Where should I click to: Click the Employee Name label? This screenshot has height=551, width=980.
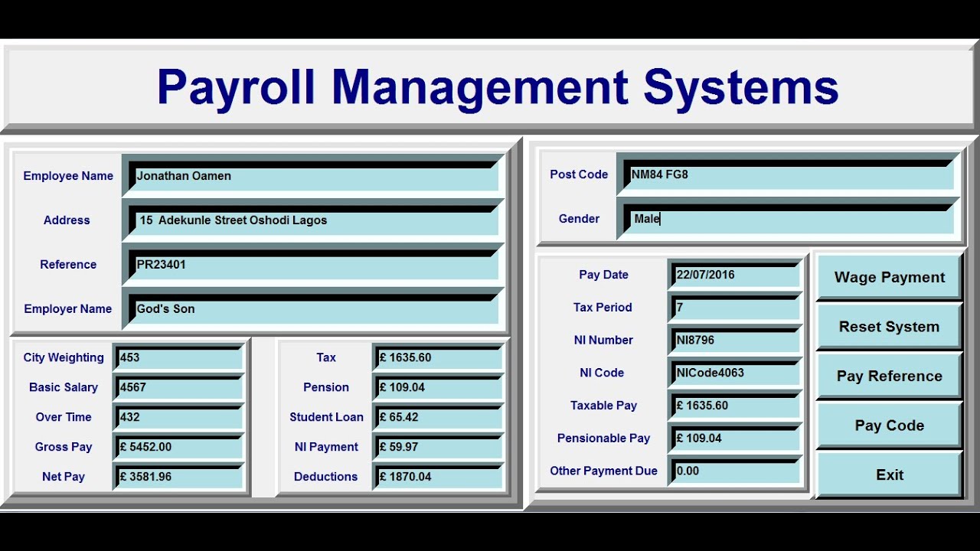click(68, 176)
